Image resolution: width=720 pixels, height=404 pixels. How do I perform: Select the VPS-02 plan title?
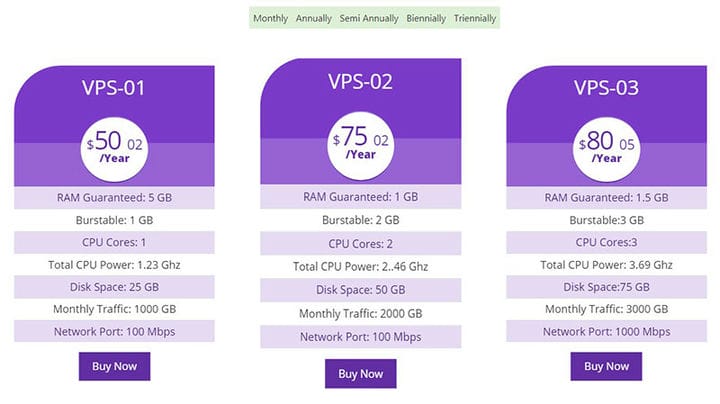tap(360, 82)
